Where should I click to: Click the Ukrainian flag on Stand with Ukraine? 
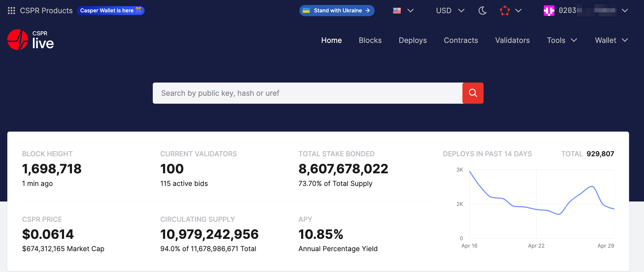(x=306, y=10)
